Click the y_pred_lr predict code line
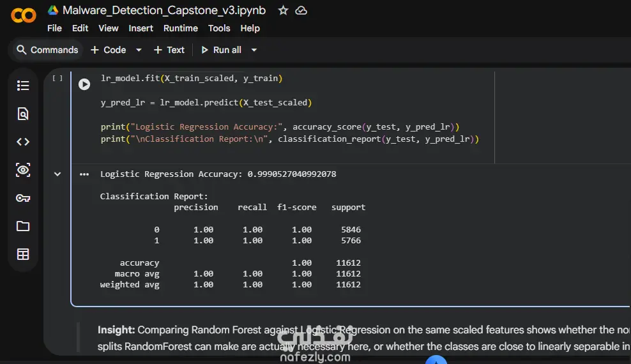Image resolution: width=631 pixels, height=364 pixels. 206,103
